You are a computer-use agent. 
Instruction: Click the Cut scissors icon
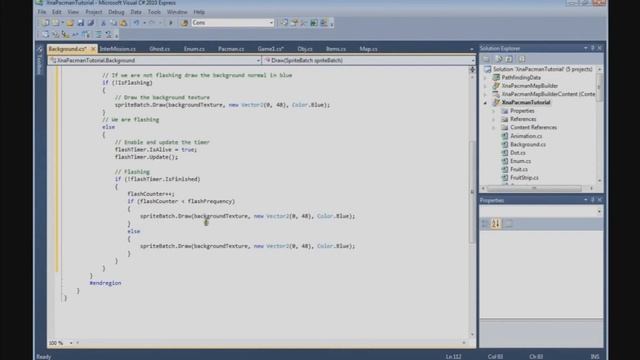(x=104, y=23)
